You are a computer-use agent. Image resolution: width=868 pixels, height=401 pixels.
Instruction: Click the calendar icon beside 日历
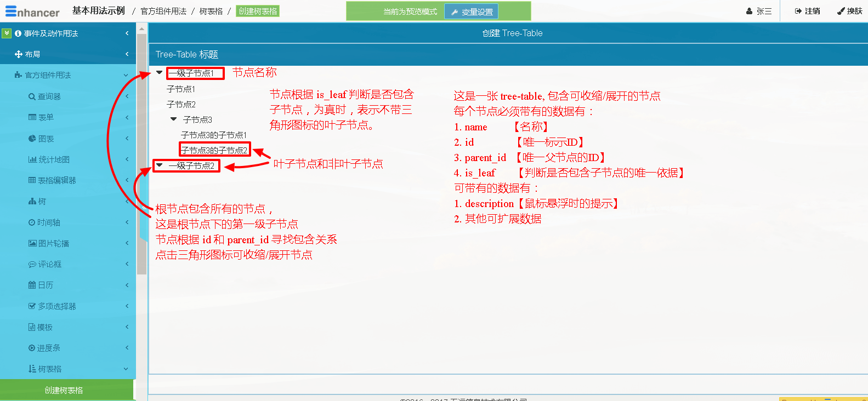[32, 285]
